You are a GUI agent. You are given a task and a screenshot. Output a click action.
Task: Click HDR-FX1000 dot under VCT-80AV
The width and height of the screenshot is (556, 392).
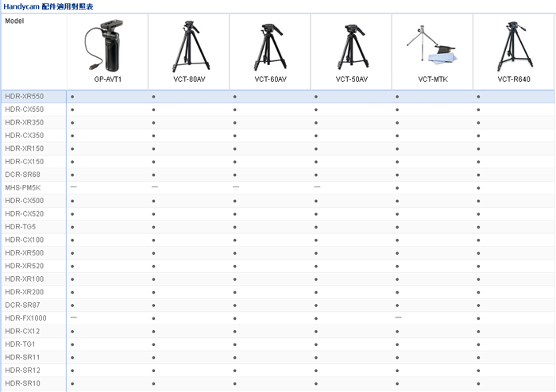pos(153,319)
